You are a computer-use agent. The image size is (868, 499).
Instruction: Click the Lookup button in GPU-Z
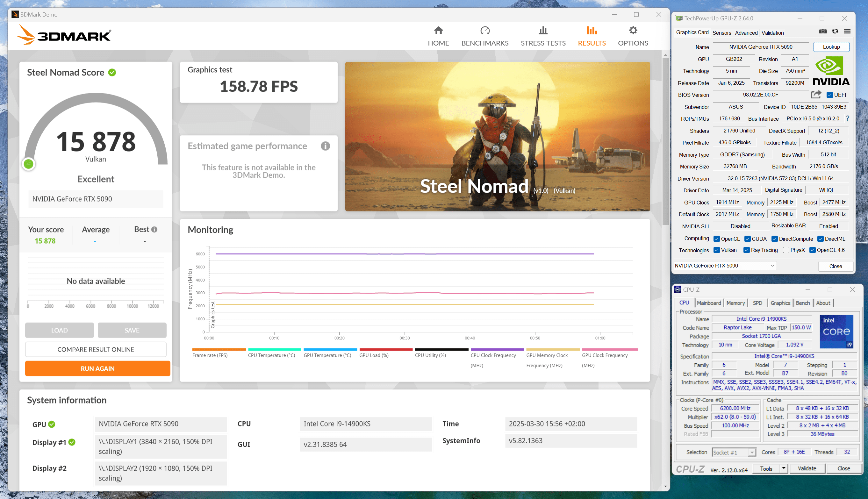tap(831, 47)
